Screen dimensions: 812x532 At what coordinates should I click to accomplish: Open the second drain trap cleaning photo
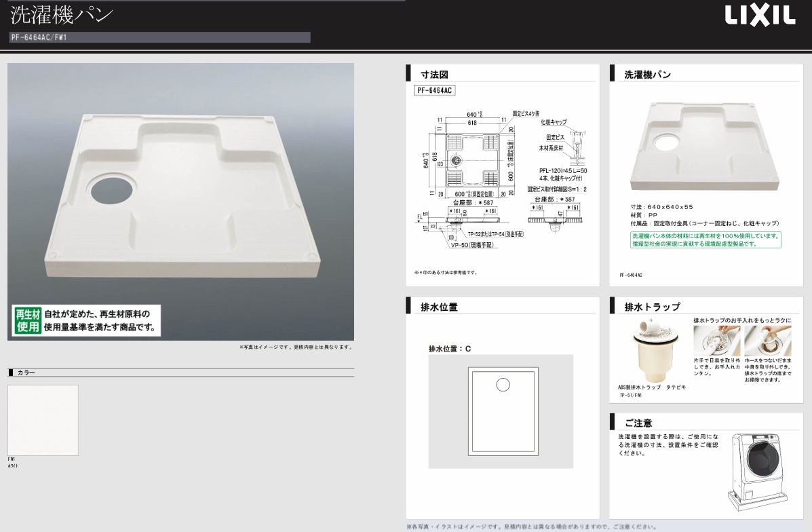767,341
